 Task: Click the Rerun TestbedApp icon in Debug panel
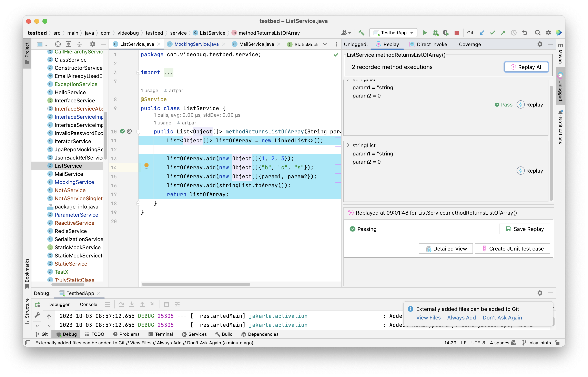point(37,305)
